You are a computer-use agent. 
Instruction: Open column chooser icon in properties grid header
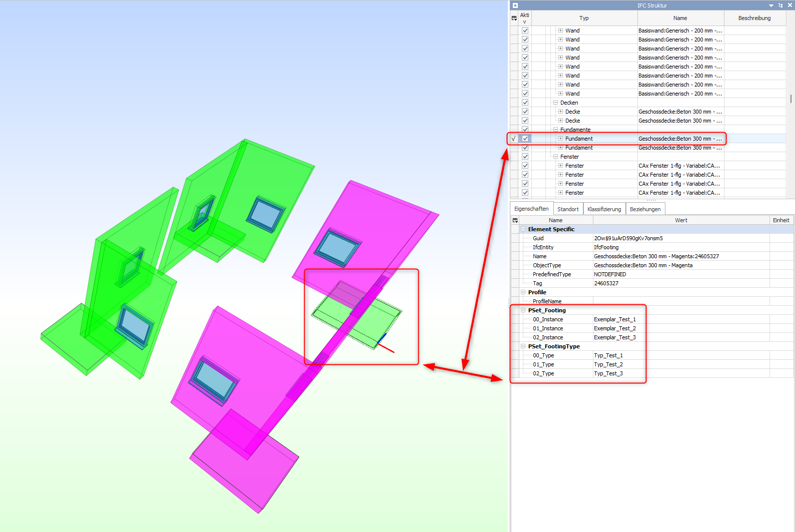pyautogui.click(x=515, y=220)
